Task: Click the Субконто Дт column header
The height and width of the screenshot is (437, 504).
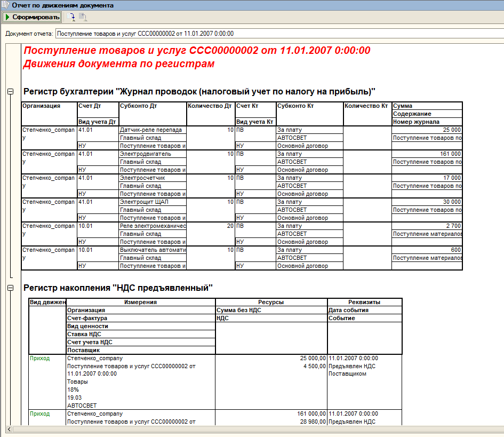Action: tap(153, 114)
